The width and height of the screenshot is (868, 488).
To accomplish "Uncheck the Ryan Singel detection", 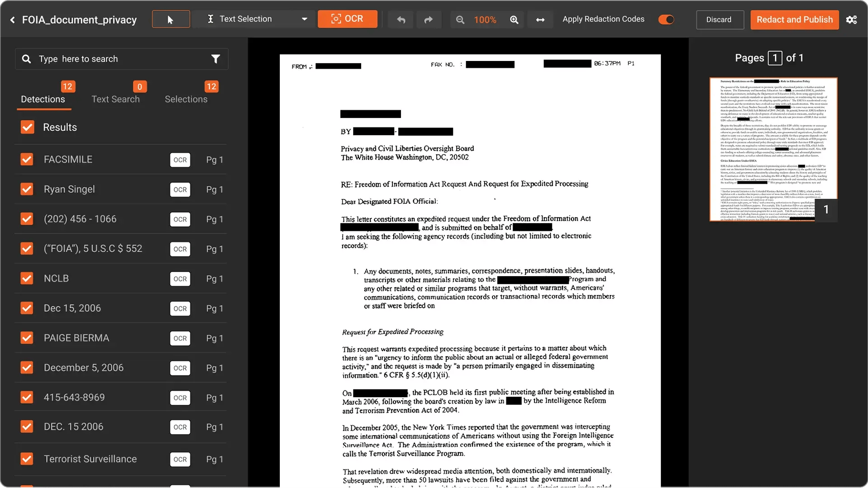I will click(27, 189).
